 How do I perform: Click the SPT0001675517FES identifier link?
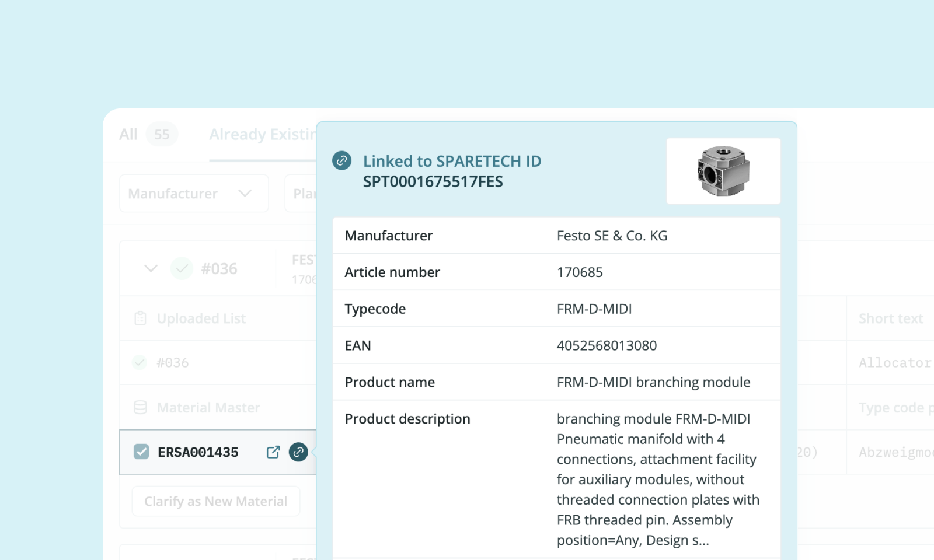433,181
